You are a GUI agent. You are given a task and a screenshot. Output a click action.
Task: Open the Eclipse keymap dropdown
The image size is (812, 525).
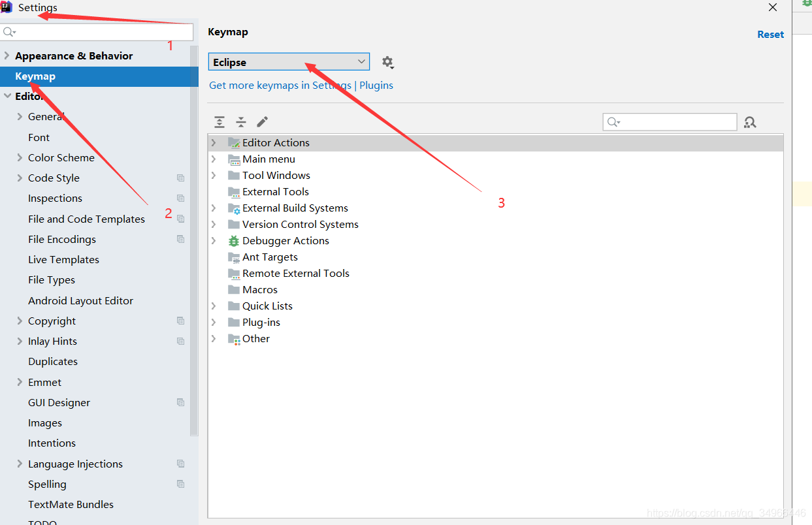[x=289, y=62]
